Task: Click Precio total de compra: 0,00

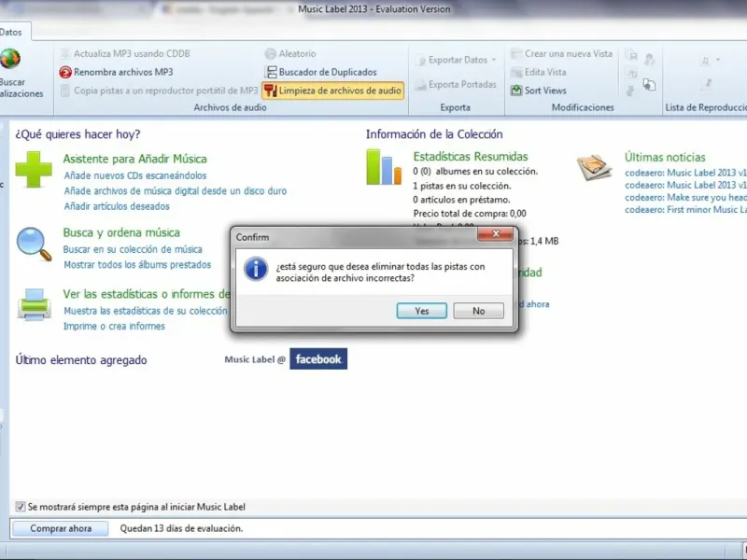Action: click(470, 214)
